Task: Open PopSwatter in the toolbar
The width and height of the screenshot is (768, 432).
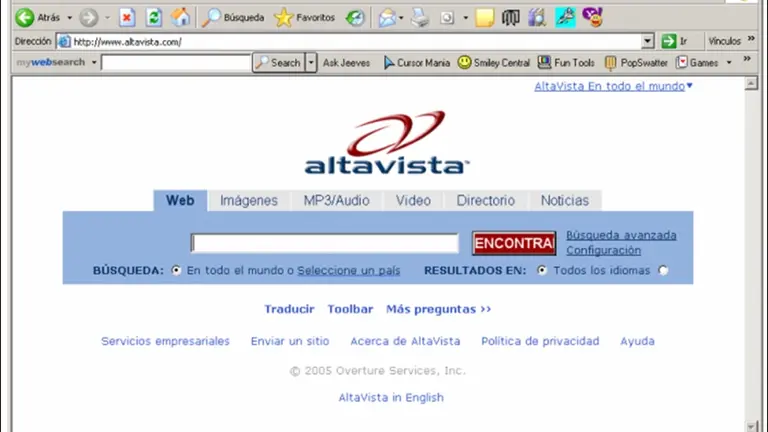Action: pos(636,63)
